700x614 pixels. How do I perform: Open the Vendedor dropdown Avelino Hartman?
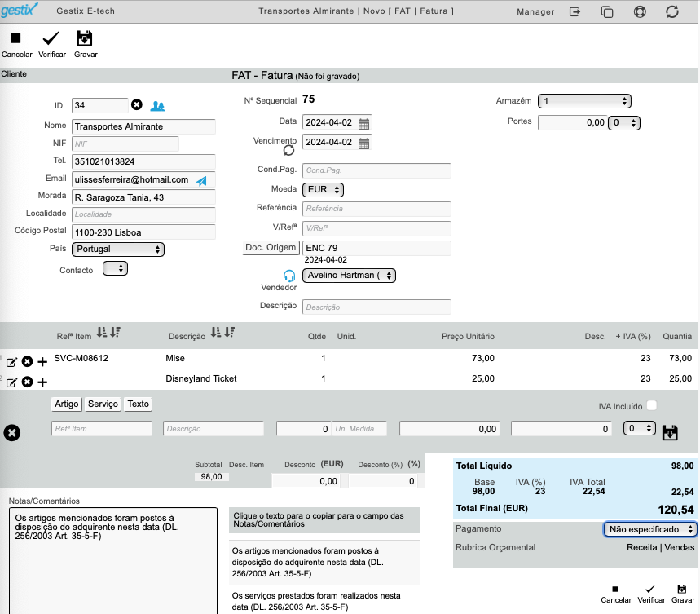(349, 276)
